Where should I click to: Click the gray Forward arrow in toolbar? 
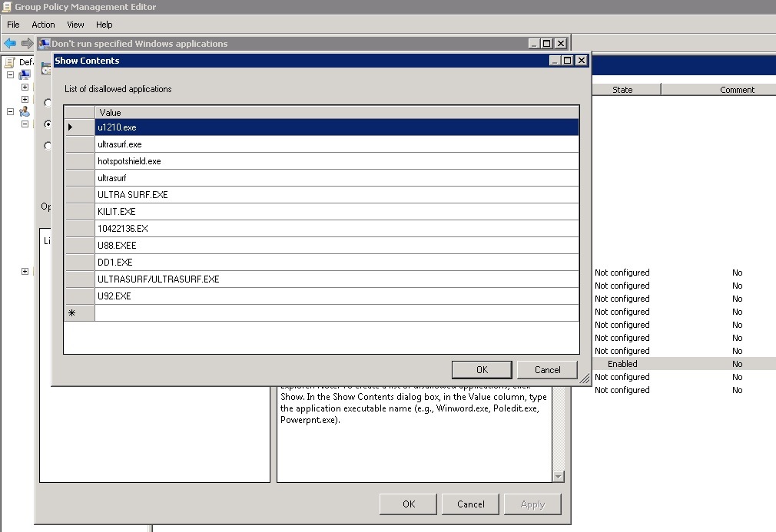tap(27, 44)
